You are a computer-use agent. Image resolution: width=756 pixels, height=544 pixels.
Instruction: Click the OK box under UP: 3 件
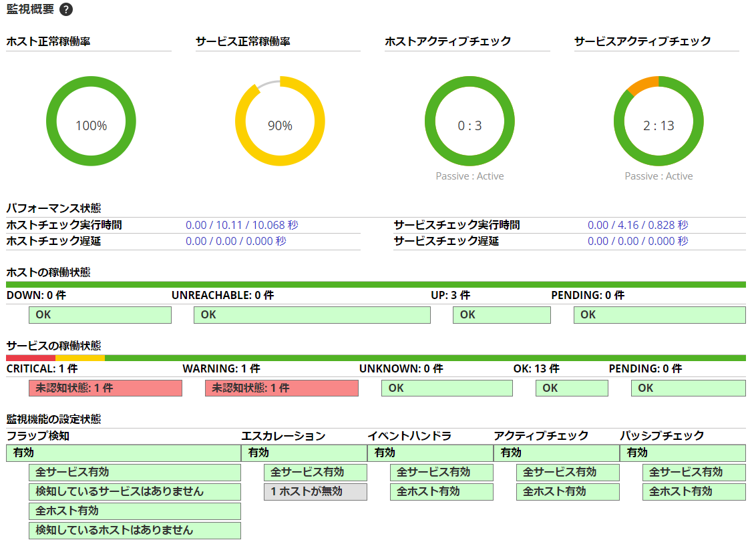(x=501, y=314)
